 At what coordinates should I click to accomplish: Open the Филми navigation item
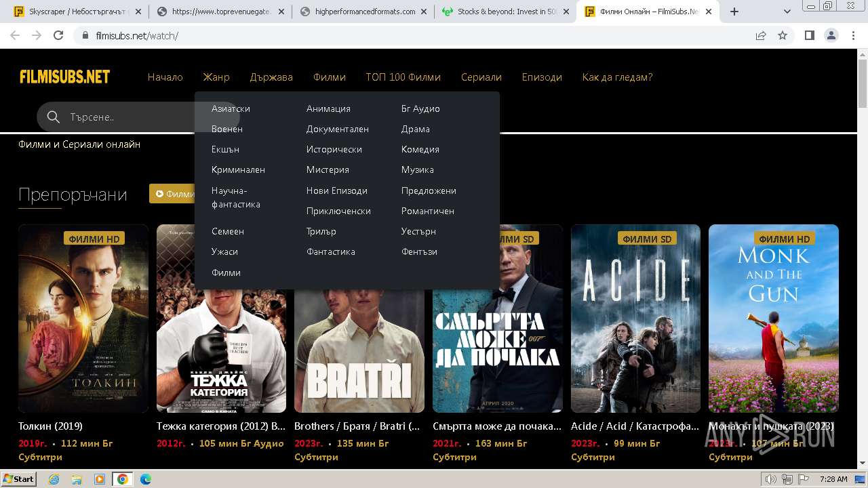[x=330, y=77]
